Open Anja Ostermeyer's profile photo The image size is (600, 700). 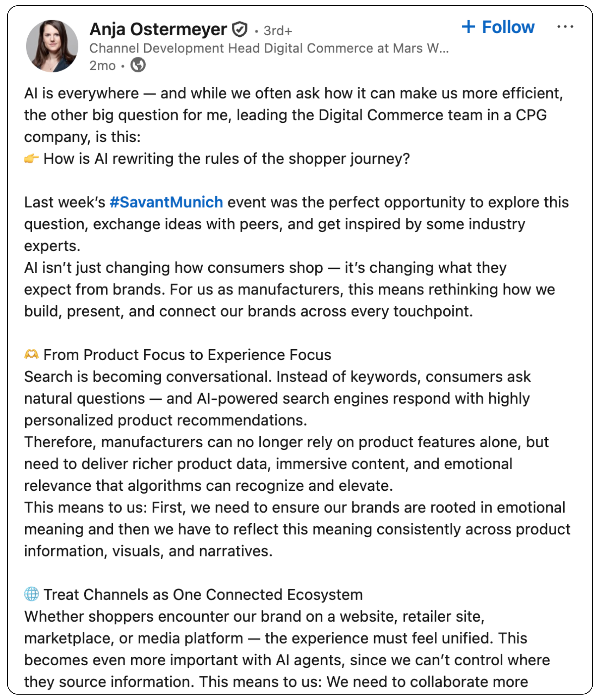pyautogui.click(x=52, y=46)
